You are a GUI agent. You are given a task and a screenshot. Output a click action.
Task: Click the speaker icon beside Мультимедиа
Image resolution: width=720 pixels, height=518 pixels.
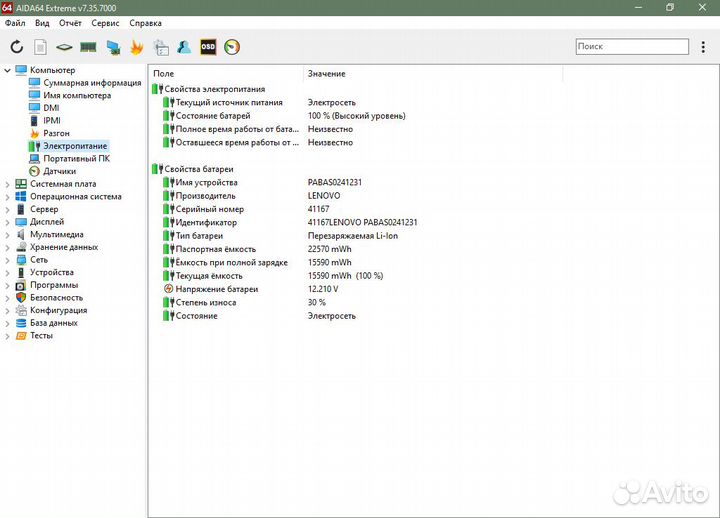pos(21,234)
